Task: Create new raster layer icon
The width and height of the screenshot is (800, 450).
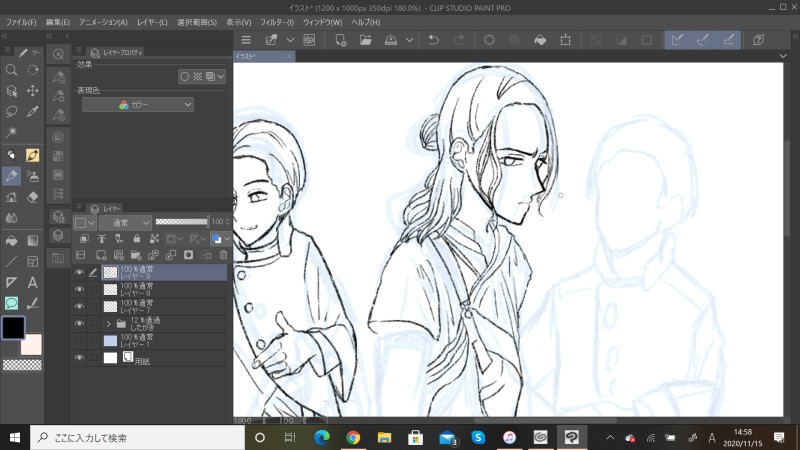Action: [101, 255]
